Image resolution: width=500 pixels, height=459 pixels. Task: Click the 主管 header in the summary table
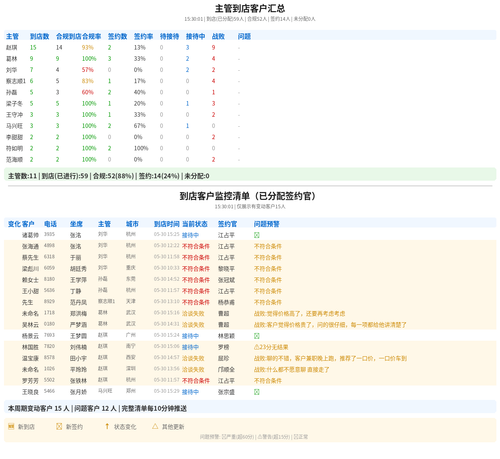pyautogui.click(x=12, y=36)
